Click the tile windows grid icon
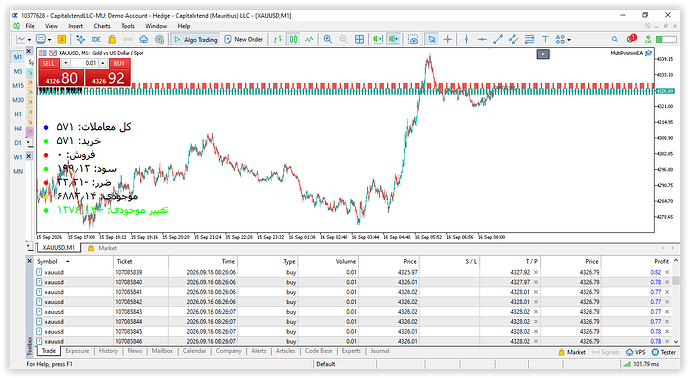690x378 pixels. coord(360,39)
